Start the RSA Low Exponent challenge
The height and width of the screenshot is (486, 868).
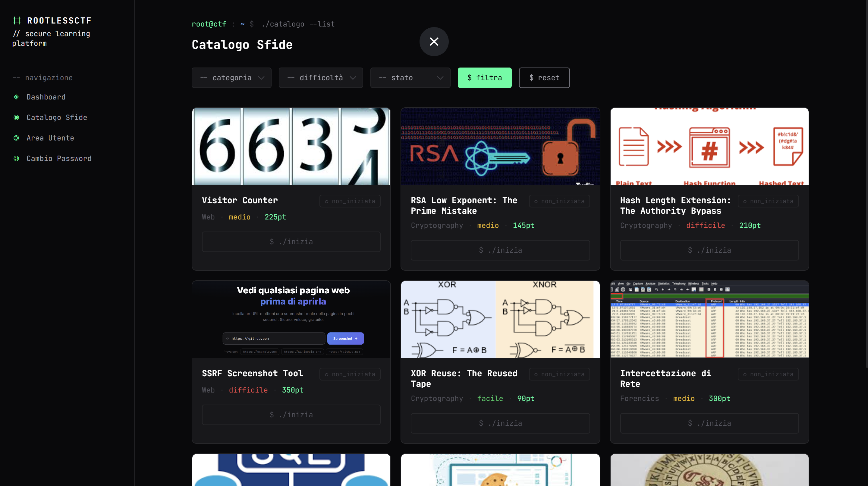click(500, 250)
